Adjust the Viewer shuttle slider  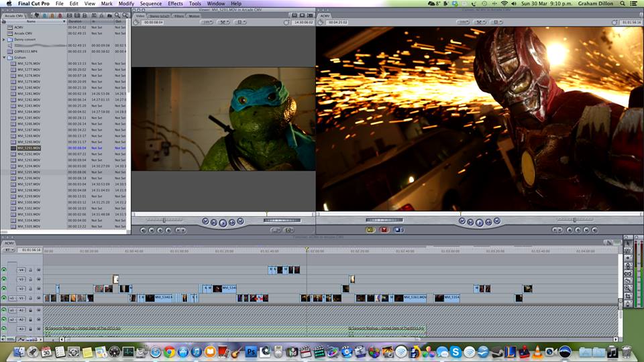point(164,221)
